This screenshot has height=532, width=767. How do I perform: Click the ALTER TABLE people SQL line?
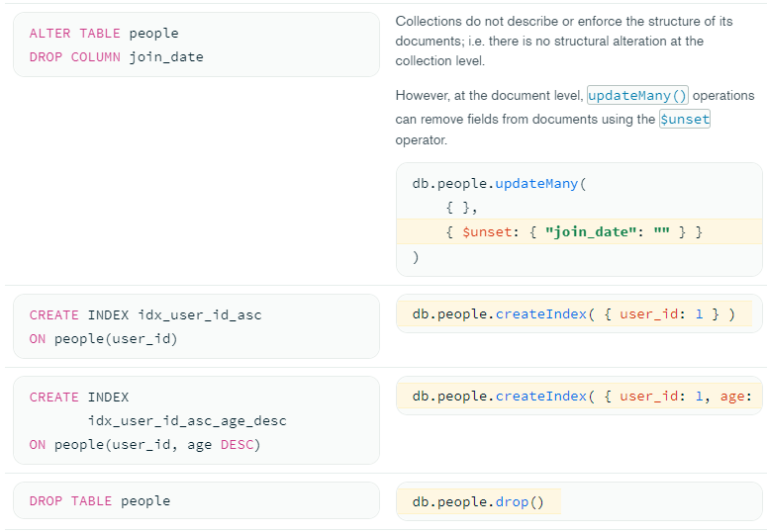click(104, 34)
